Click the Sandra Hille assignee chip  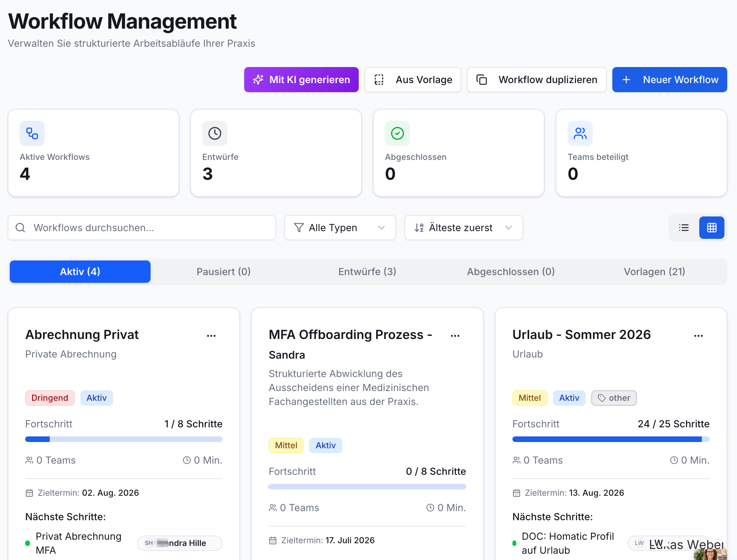click(x=180, y=543)
